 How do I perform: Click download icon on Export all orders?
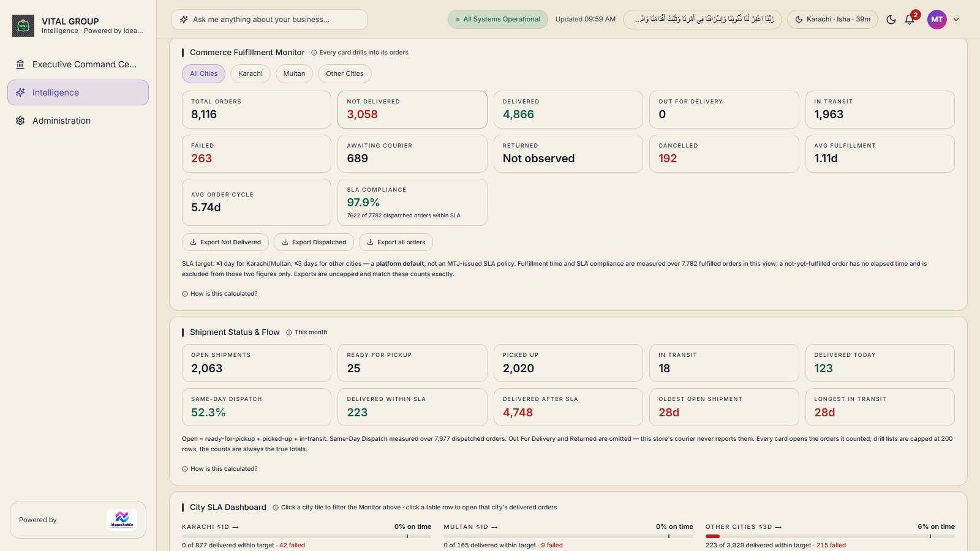371,242
